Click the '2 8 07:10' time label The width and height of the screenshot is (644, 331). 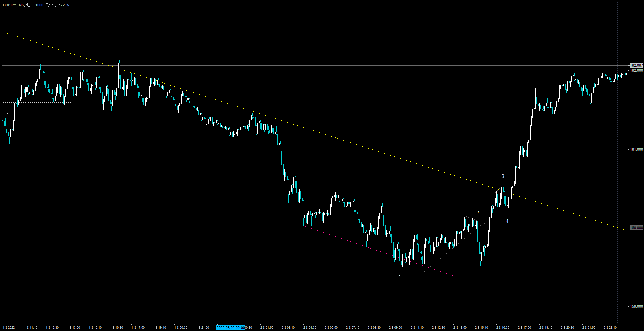pyautogui.click(x=353, y=328)
